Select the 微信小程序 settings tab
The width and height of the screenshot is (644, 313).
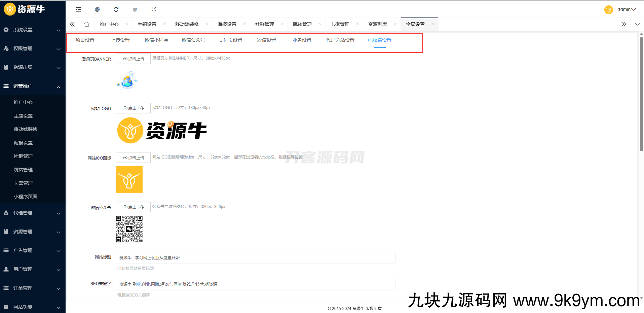[x=156, y=40]
